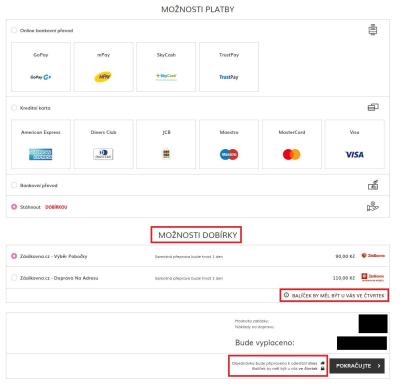Click the MOŽNOSTI DOBÍRKY heading
Screen dimensions: 400x384
click(198, 235)
